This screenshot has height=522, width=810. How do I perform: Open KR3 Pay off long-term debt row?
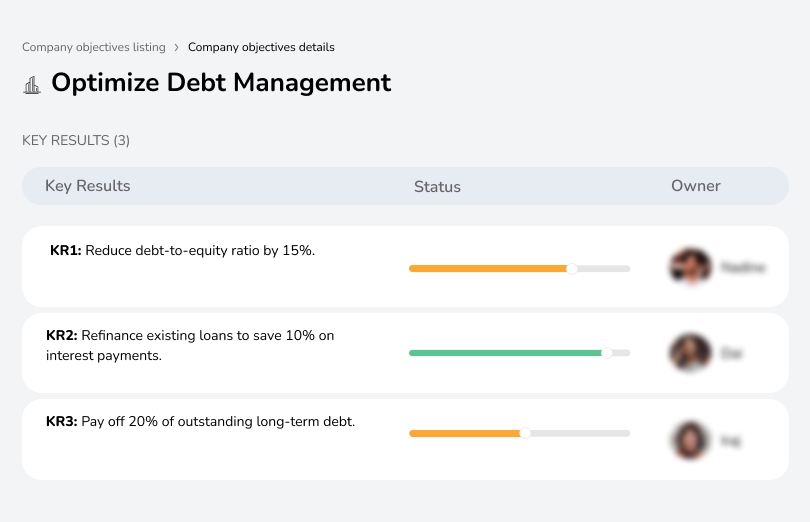pos(405,439)
